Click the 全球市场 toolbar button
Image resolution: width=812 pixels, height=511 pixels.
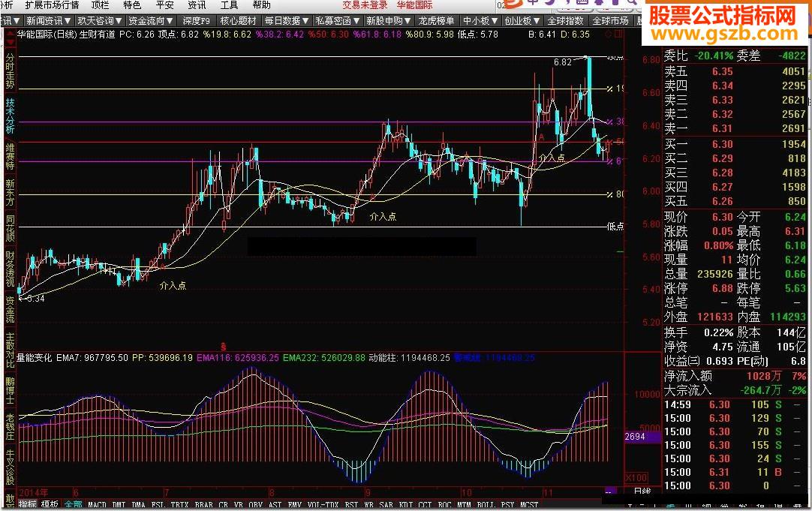click(x=610, y=21)
